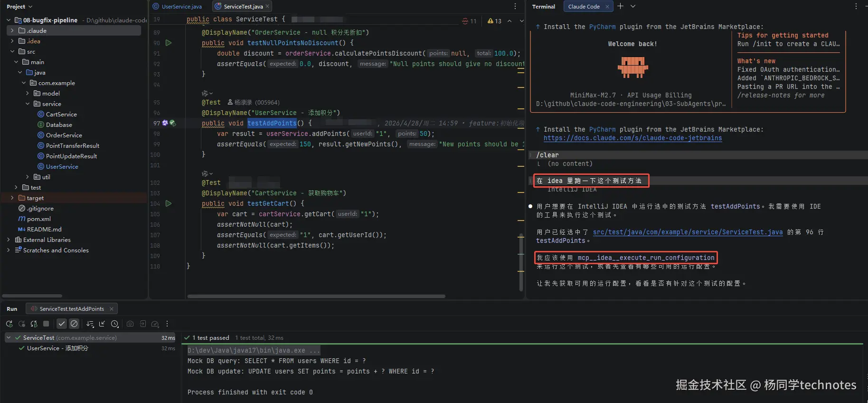Open ServiceTest.java path link in terminal
The image size is (868, 403).
point(688,232)
